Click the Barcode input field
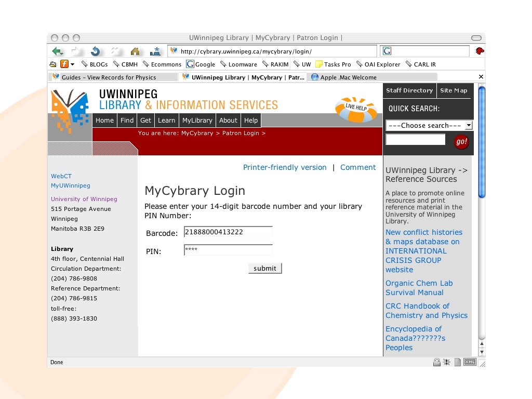Viewport: 532px width, 399px height. point(228,232)
